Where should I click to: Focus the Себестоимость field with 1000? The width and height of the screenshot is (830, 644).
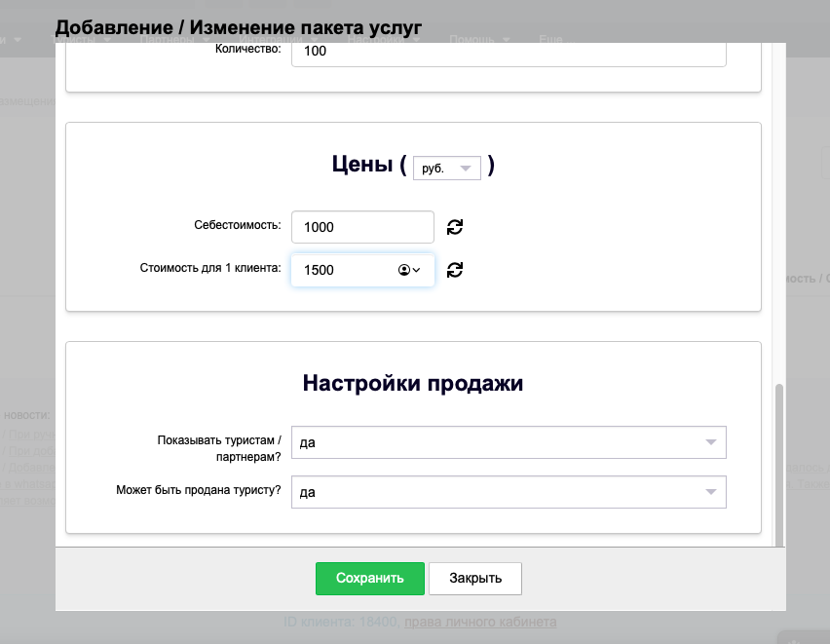[x=362, y=227]
